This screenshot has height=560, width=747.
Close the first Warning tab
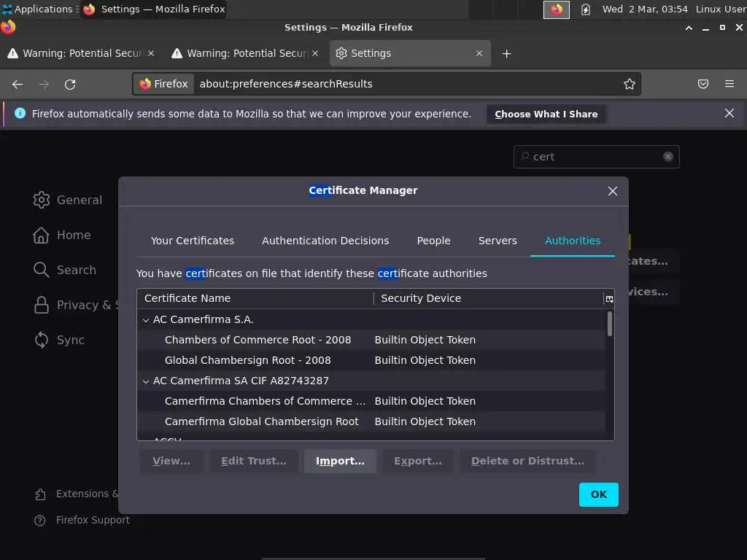[x=151, y=53]
